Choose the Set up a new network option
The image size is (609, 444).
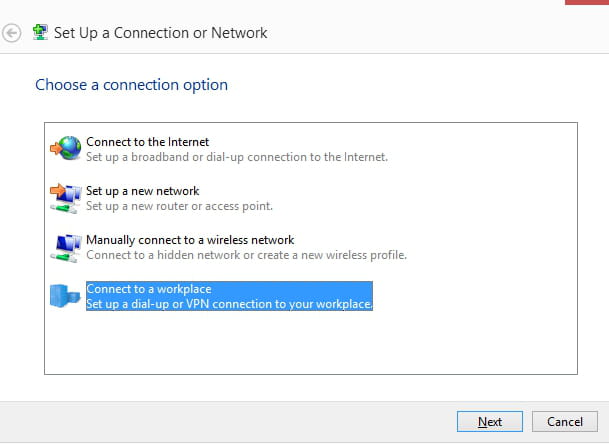(x=143, y=191)
